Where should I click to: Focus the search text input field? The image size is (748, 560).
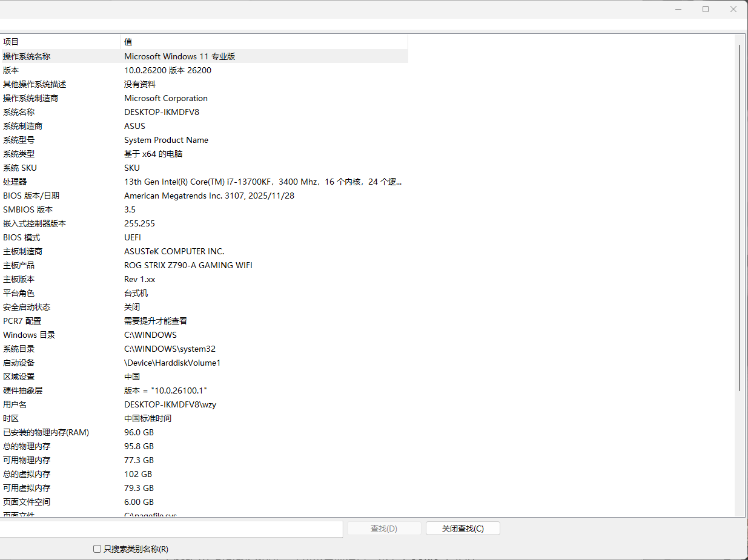click(x=170, y=529)
